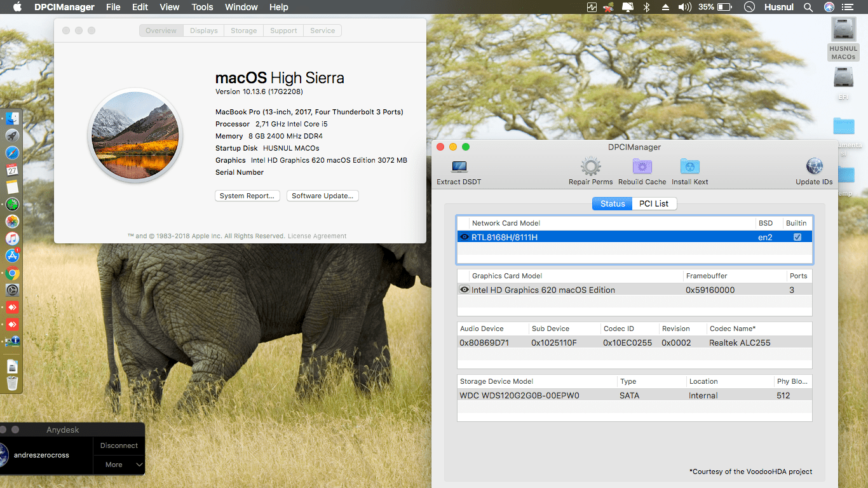Viewport: 868px width, 488px height.
Task: Open Launchpad from the dock
Action: tap(12, 136)
